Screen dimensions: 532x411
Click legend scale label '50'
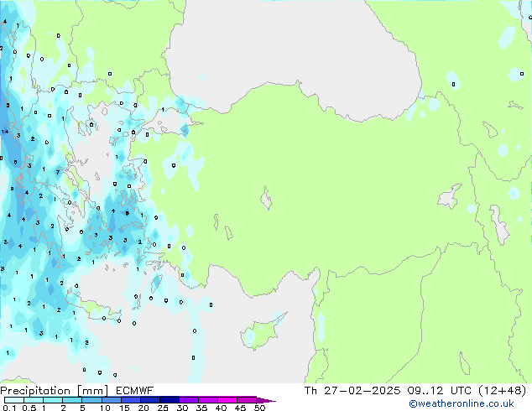point(259,408)
